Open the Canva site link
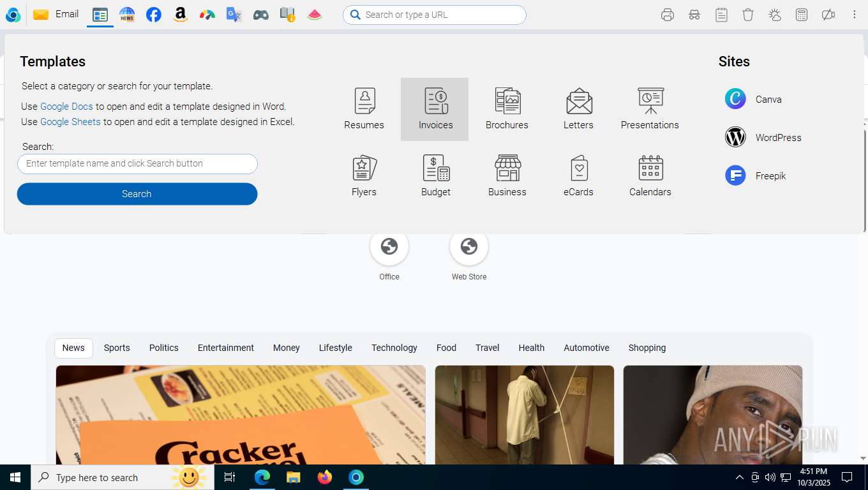 [x=753, y=99]
